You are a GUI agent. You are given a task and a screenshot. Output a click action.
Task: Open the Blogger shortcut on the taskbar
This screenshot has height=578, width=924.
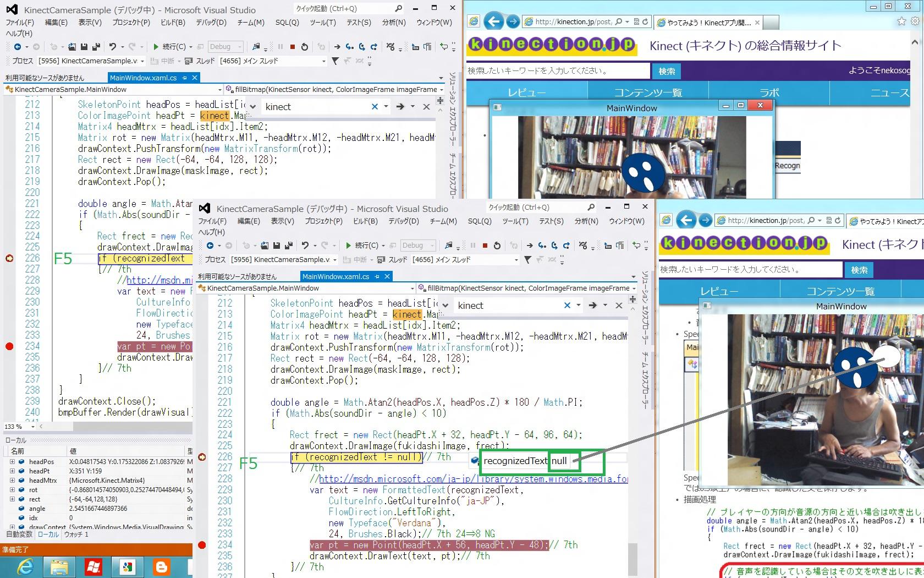pos(162,566)
